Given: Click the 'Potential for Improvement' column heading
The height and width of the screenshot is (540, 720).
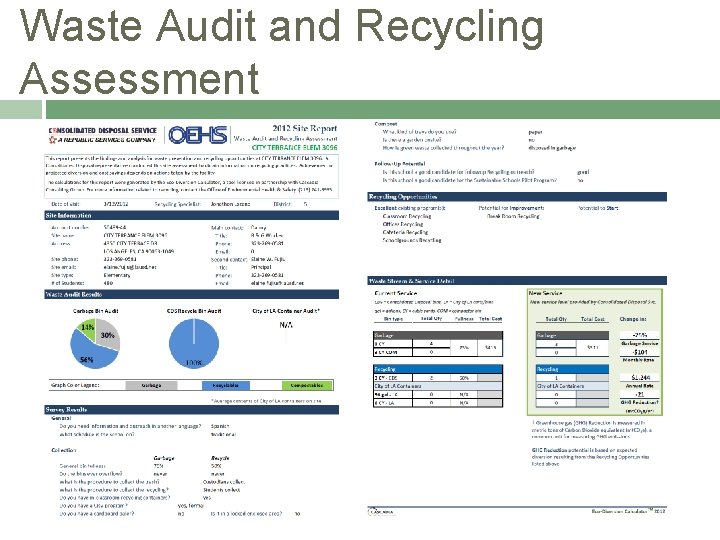Looking at the screenshot, I should click(511, 208).
